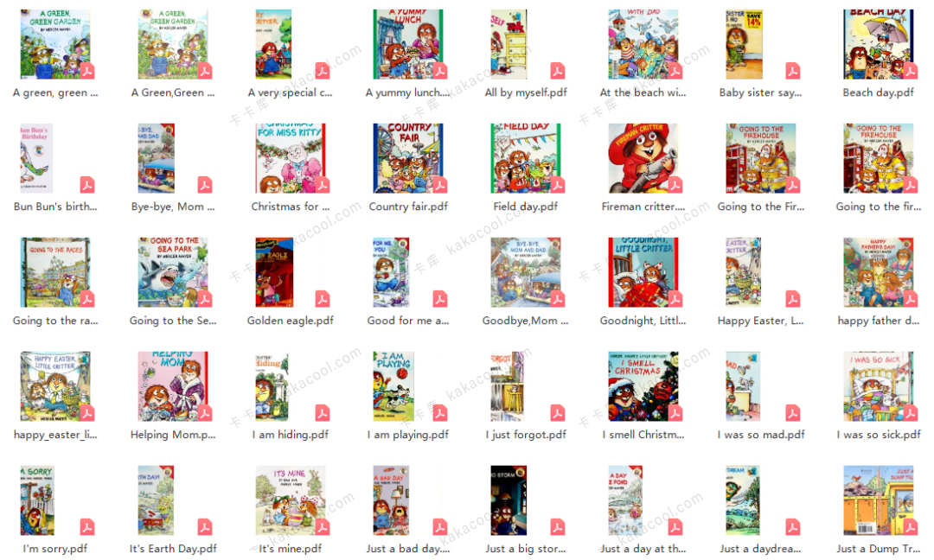Open the Country fair.pdf cover icon
The height and width of the screenshot is (560, 934).
click(408, 158)
